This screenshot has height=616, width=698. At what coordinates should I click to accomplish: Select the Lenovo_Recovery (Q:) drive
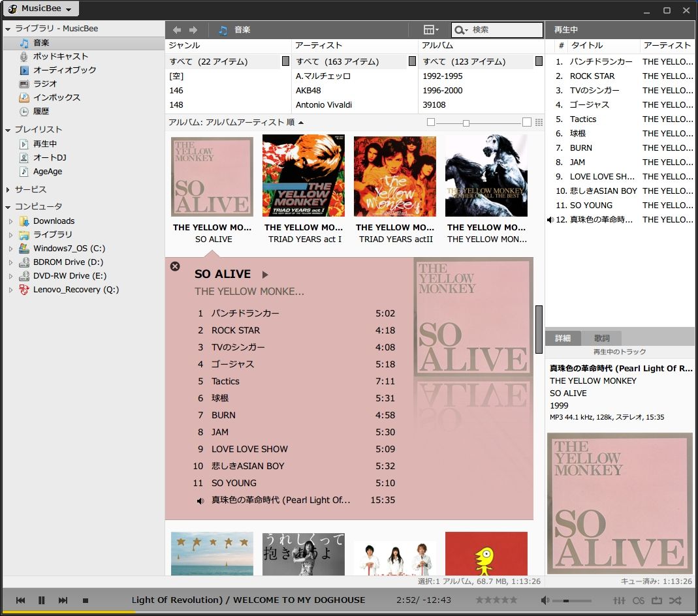tap(76, 290)
